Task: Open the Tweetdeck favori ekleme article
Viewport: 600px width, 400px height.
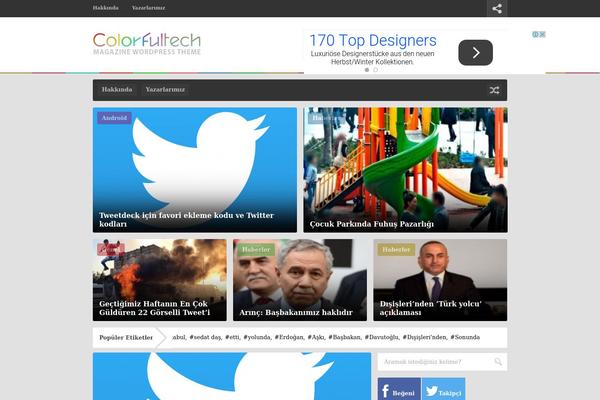Action: click(x=186, y=219)
